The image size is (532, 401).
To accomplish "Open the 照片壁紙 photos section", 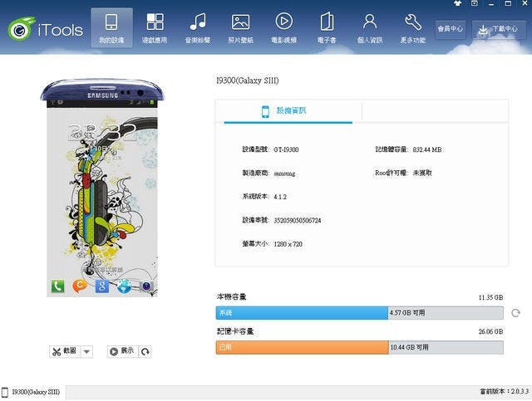I will click(x=240, y=27).
